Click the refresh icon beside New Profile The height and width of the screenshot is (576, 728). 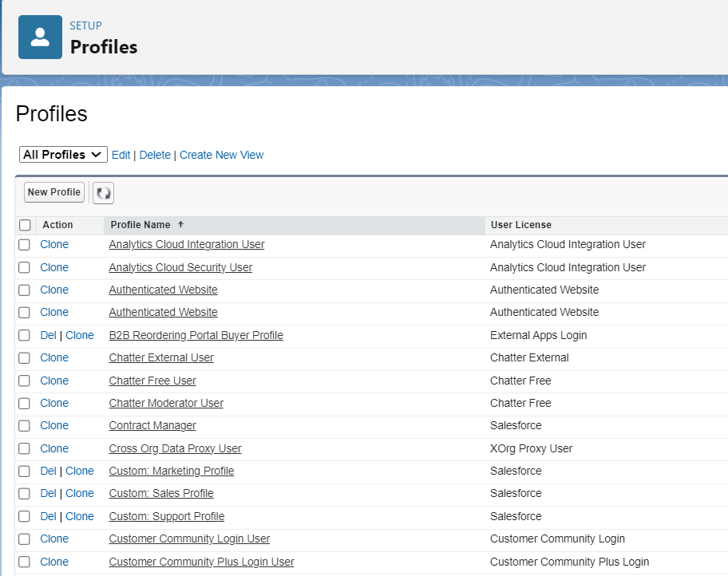coord(103,192)
